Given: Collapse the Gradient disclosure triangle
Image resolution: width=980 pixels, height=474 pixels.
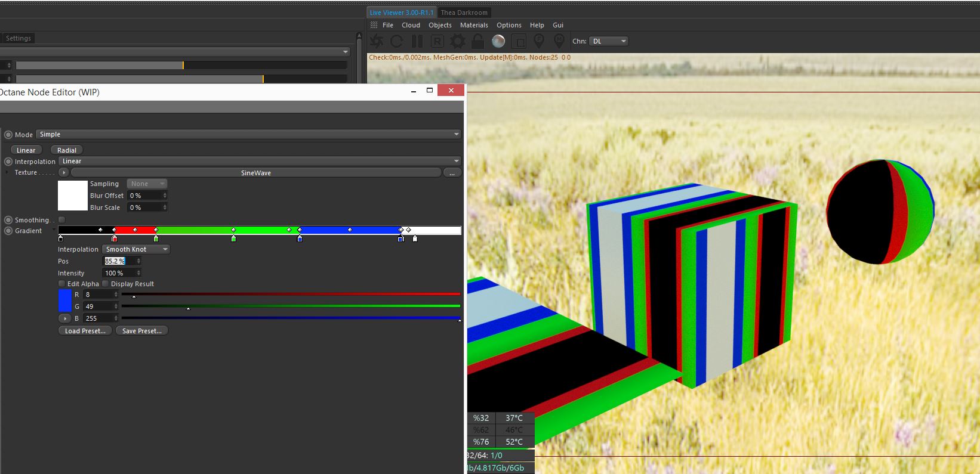Looking at the screenshot, I should tap(54, 230).
